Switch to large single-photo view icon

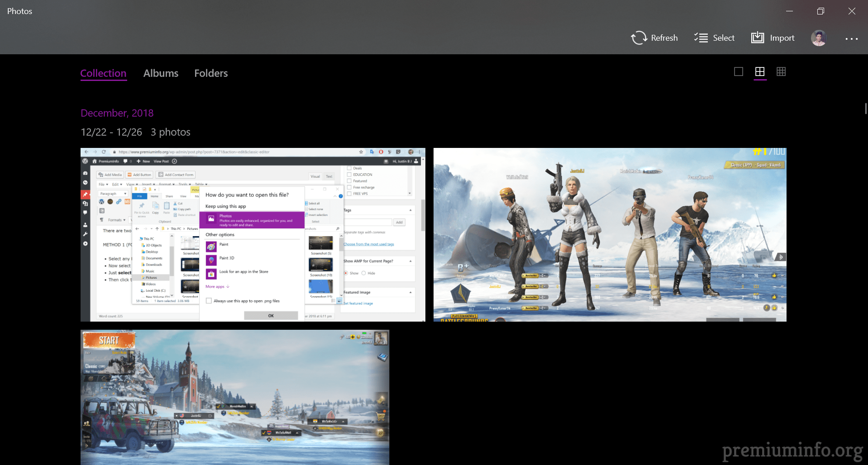click(739, 71)
